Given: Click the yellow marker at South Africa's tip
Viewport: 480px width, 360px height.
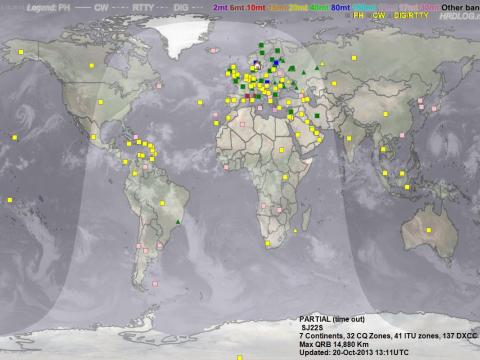Looking at the screenshot, I should coord(267,244).
